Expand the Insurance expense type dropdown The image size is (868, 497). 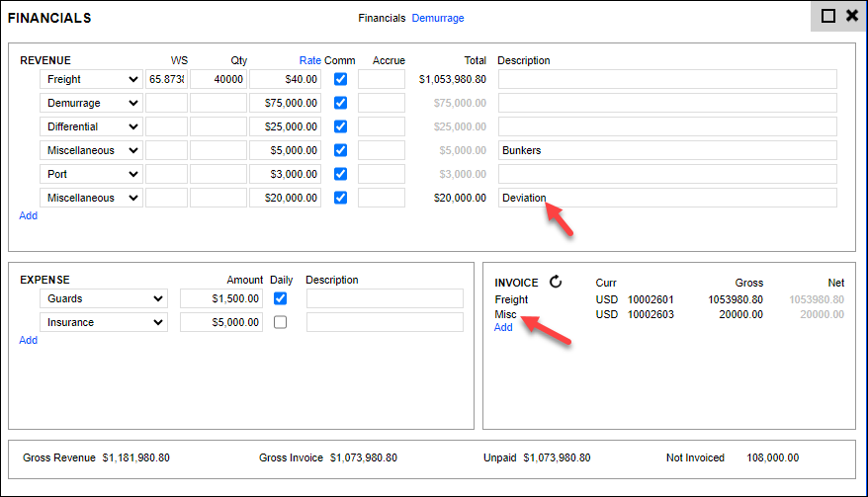tap(104, 322)
